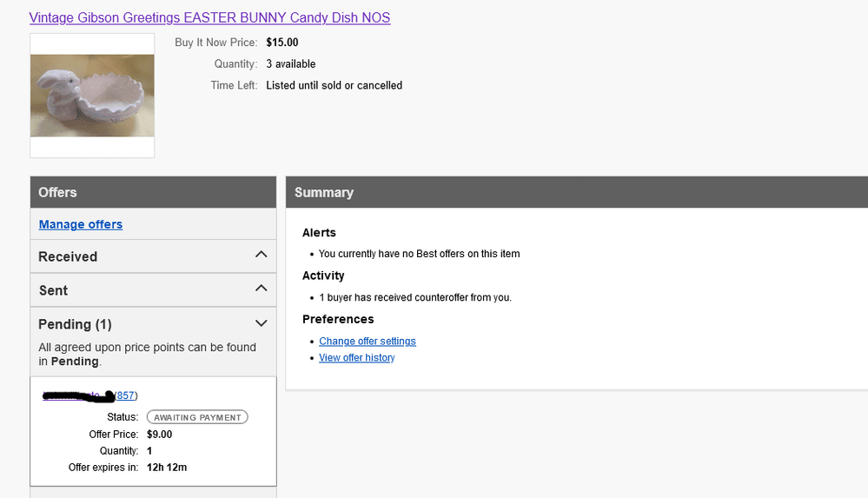The height and width of the screenshot is (498, 868).
Task: Select the Sent section header
Action: coord(153,290)
